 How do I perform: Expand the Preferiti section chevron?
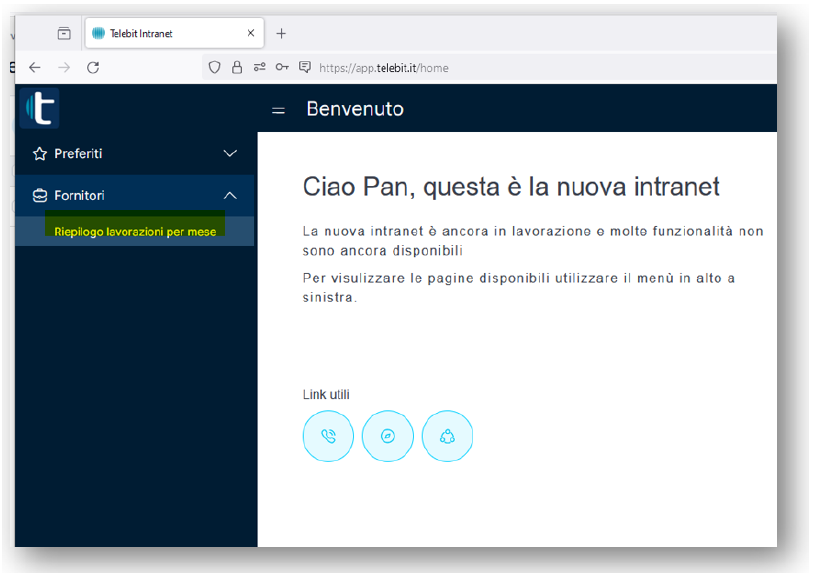230,154
